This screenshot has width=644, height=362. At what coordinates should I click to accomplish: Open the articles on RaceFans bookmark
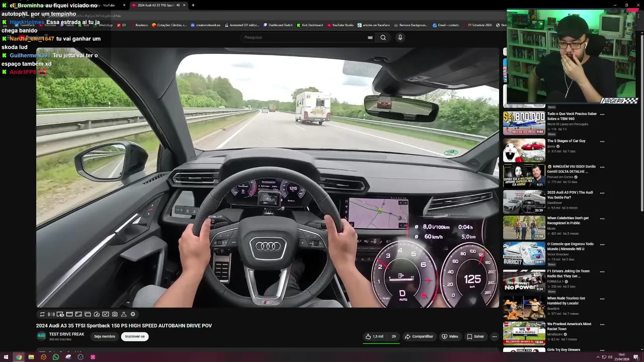(373, 25)
